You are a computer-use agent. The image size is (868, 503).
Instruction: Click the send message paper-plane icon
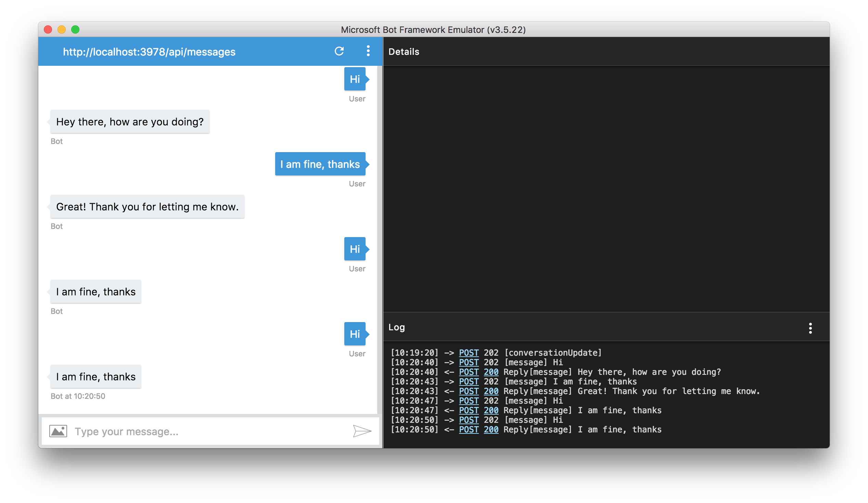(362, 431)
